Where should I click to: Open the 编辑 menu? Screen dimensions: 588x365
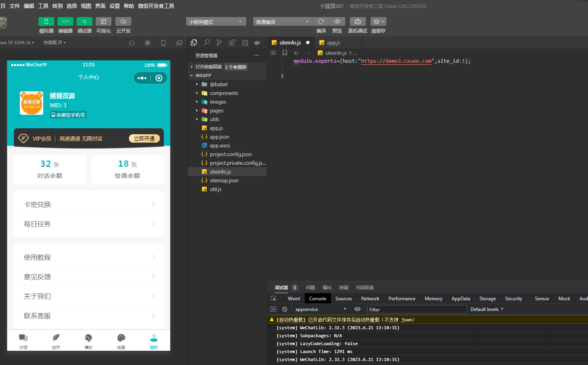click(29, 6)
